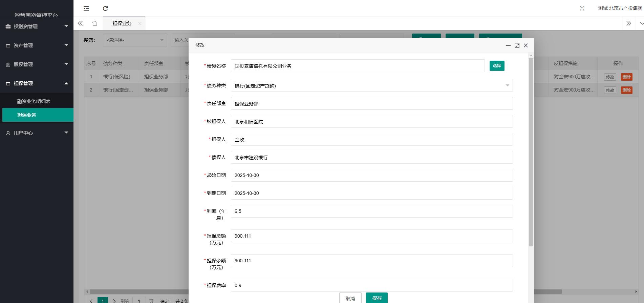644x303 pixels.
Task: Open the 债务种类 dropdown in dialog
Action: coord(371,85)
